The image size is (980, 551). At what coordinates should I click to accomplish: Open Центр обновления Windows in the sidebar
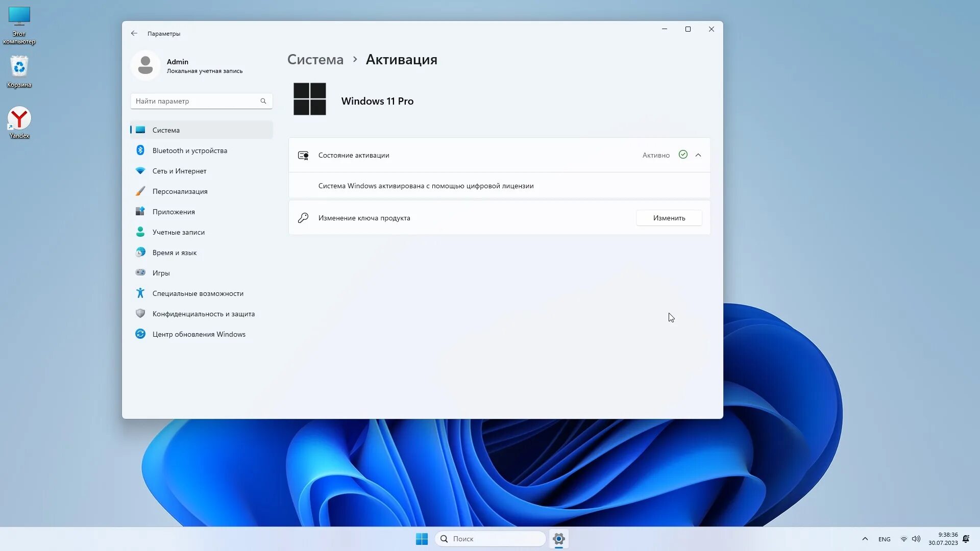click(199, 334)
